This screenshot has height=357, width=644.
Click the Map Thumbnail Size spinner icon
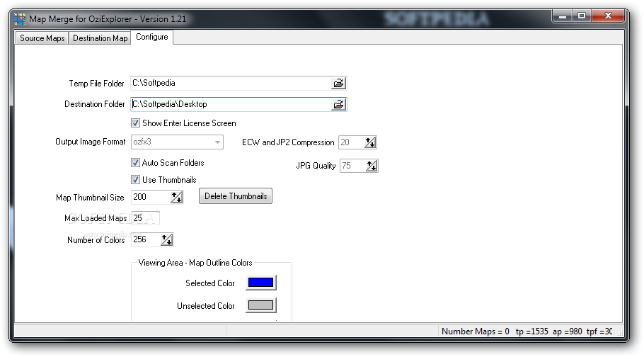click(x=177, y=197)
